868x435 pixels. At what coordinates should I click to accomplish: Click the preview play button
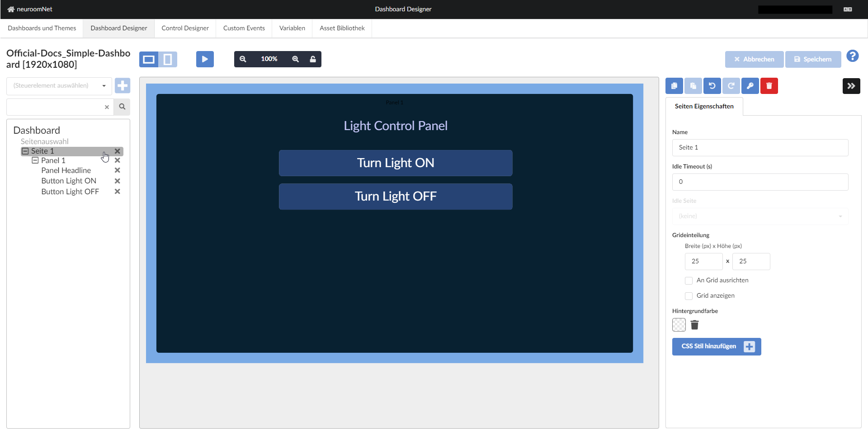(x=205, y=59)
